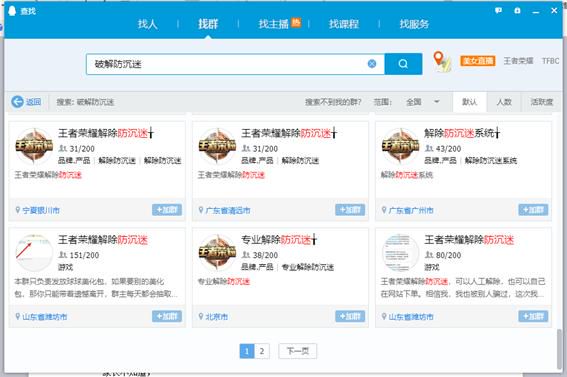Click the 王者荣耀 hot keyword link
567x377 pixels.
(519, 61)
